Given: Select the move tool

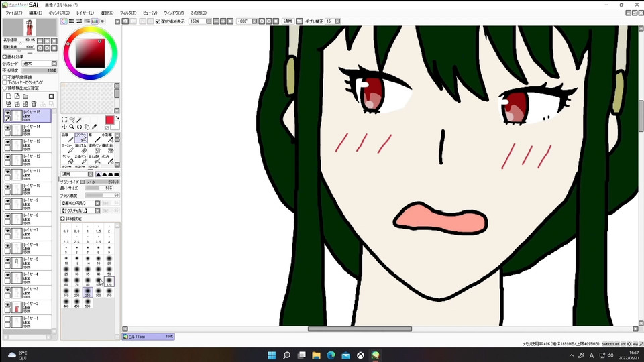Looking at the screenshot, I should pyautogui.click(x=64, y=127).
